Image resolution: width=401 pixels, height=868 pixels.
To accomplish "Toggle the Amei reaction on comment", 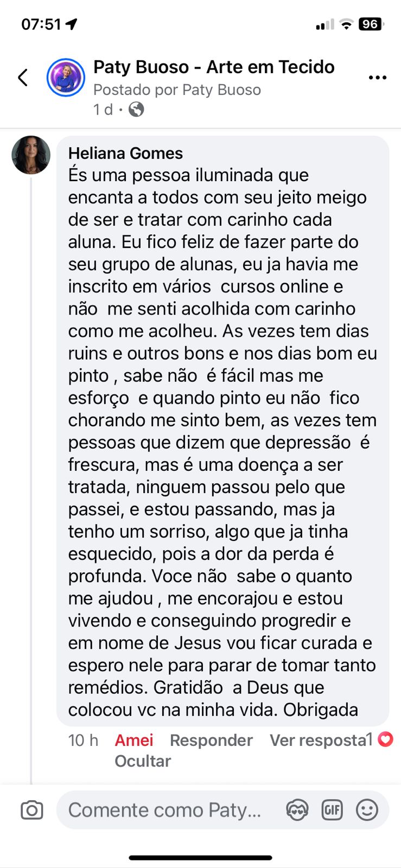I will pyautogui.click(x=134, y=740).
